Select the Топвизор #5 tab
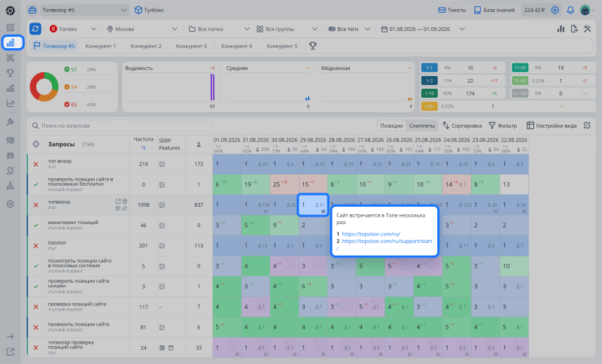This screenshot has width=602, height=364. coord(54,46)
